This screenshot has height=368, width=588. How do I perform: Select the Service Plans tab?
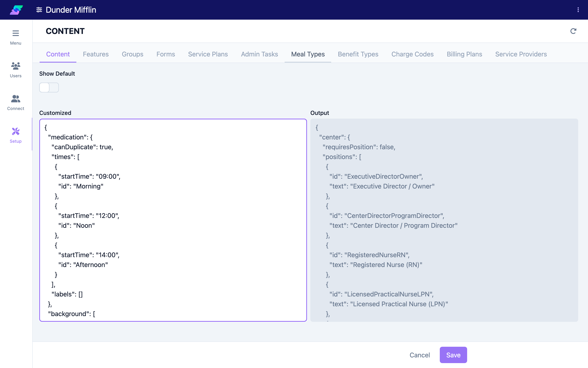tap(208, 54)
